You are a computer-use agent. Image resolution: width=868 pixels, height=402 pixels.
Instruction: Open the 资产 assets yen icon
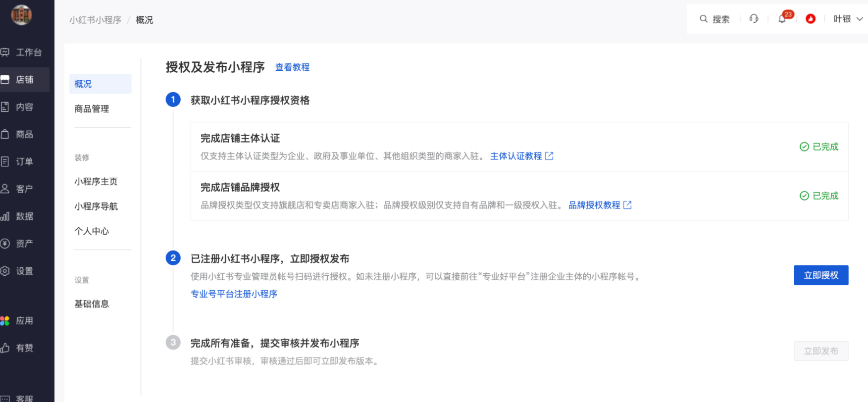point(5,244)
